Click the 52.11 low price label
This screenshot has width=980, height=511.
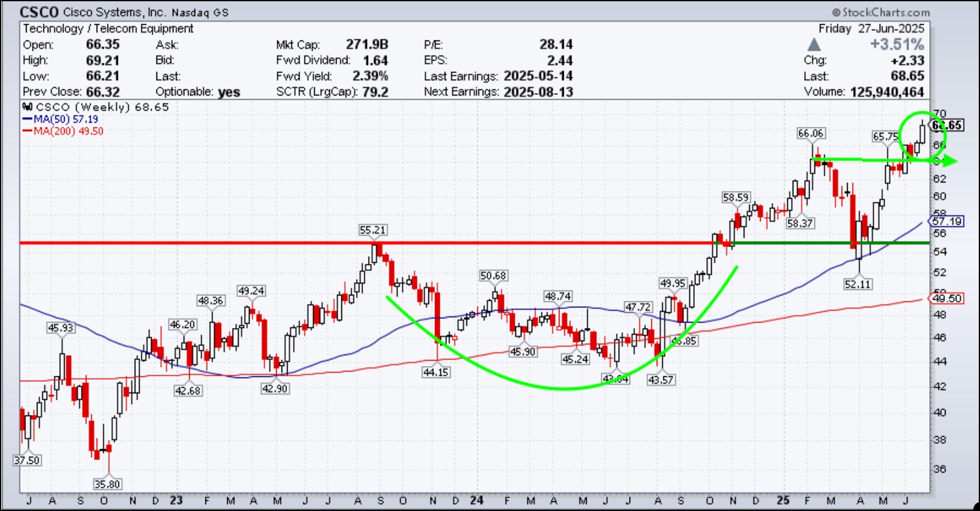tap(857, 284)
